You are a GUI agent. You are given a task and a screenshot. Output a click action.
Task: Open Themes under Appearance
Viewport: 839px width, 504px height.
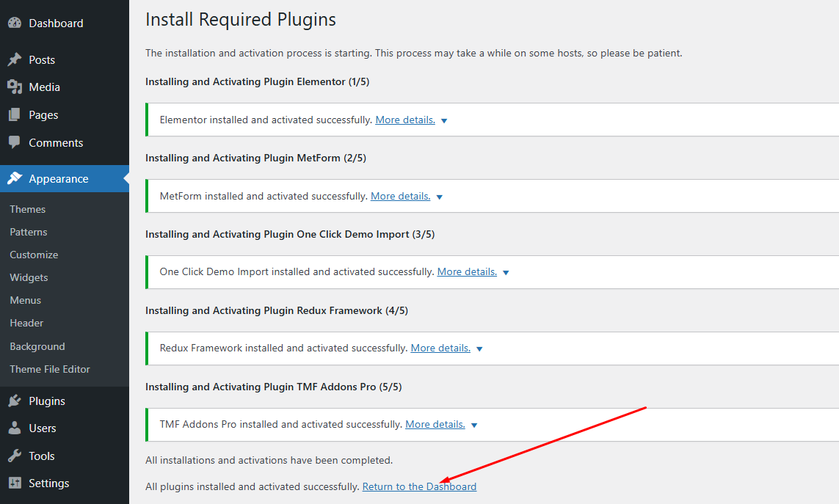tap(27, 209)
